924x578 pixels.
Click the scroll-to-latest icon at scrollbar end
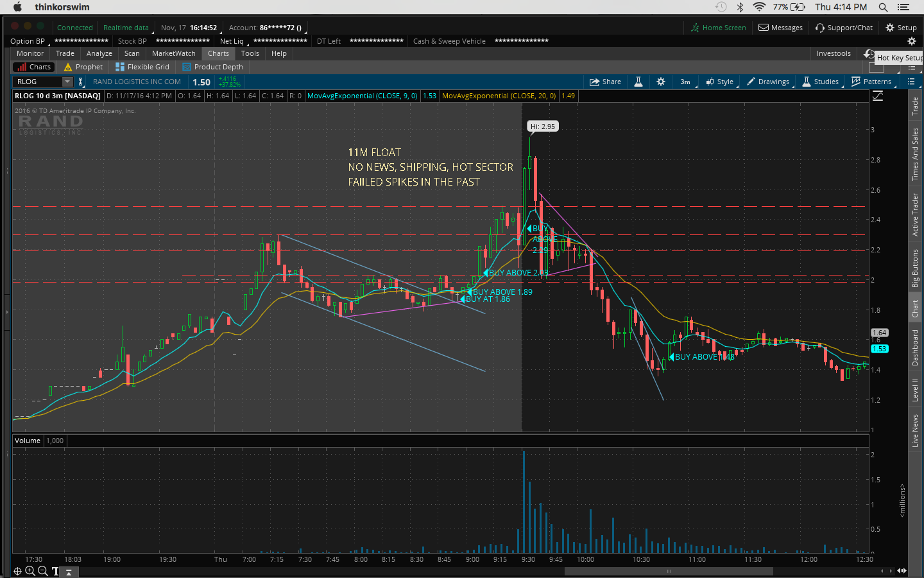(902, 571)
